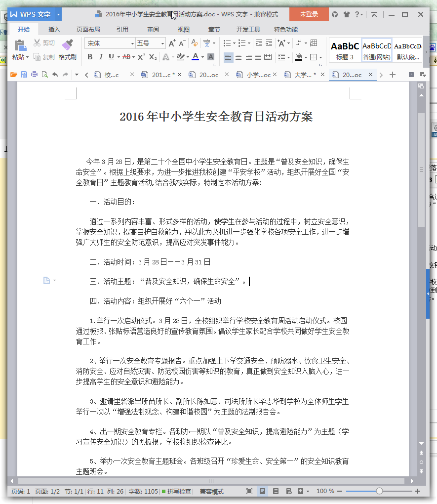The height and width of the screenshot is (504, 437).
Task: Click zoom in plus button in status bar
Action: [418, 491]
